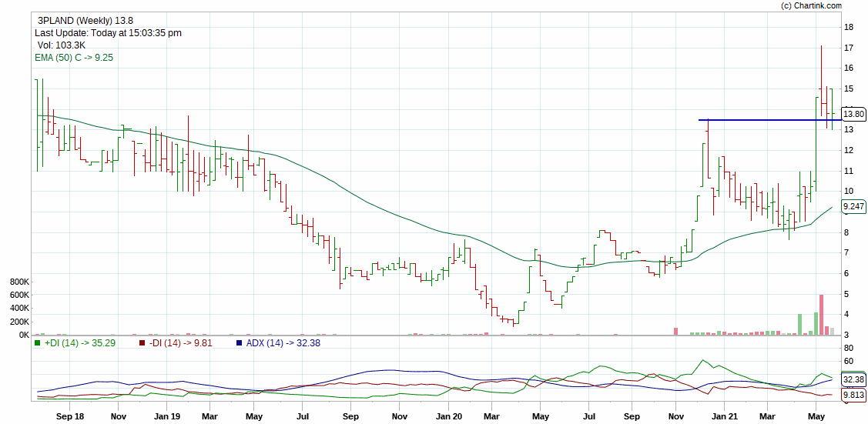868x424 pixels.
Task: Click the 18 price axis label
Action: 849,27
